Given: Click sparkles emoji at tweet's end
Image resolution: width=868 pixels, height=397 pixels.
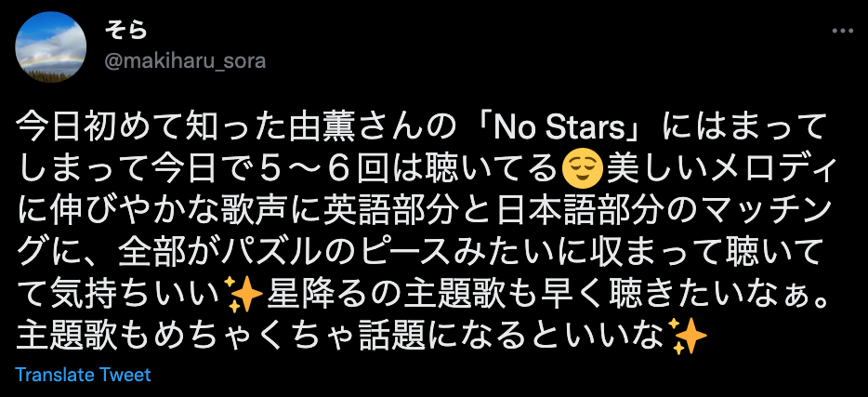Looking at the screenshot, I should (x=688, y=336).
